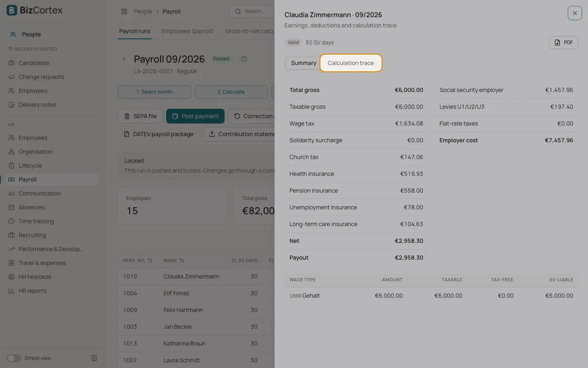Viewport: 588px width, 368px height.
Task: Toggle the Simple view switch
Action: (x=13, y=358)
